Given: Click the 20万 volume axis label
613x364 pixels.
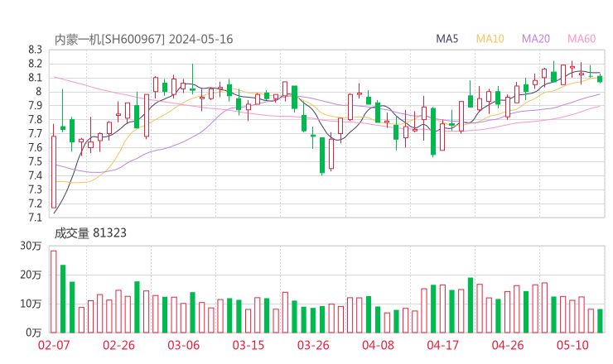Looking at the screenshot, I should [x=31, y=275].
